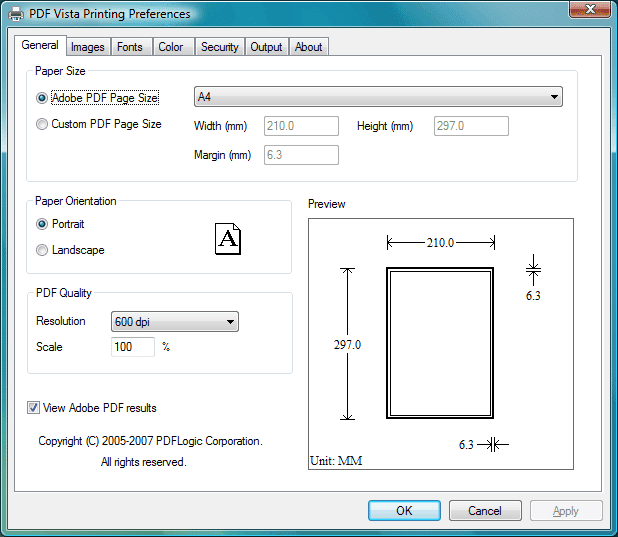Click the page rectangle in Preview
Viewport: 618px width, 537px height.
440,343
